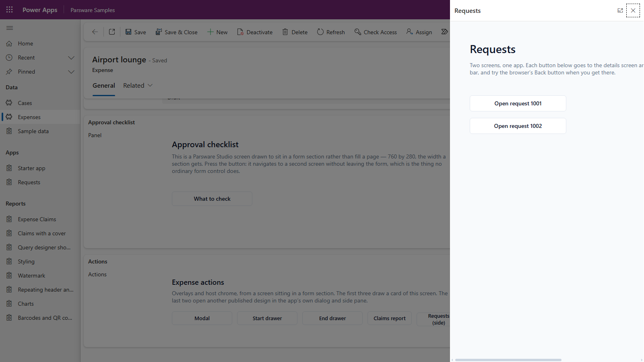Click the Start drawer button
Image resolution: width=644 pixels, height=362 pixels.
[267, 318]
